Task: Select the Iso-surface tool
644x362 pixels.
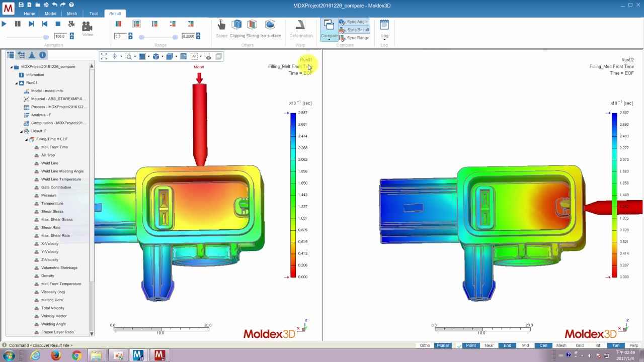Action: [270, 25]
